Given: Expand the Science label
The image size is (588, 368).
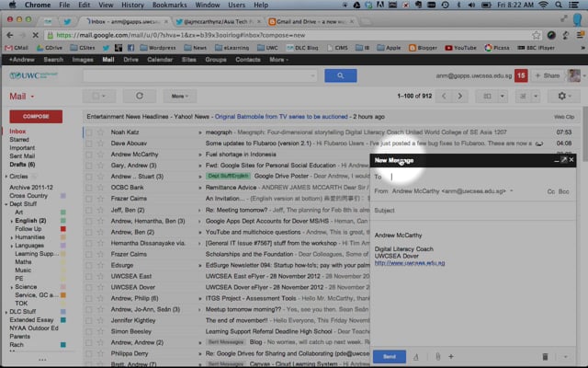Looking at the screenshot, I should [12, 287].
